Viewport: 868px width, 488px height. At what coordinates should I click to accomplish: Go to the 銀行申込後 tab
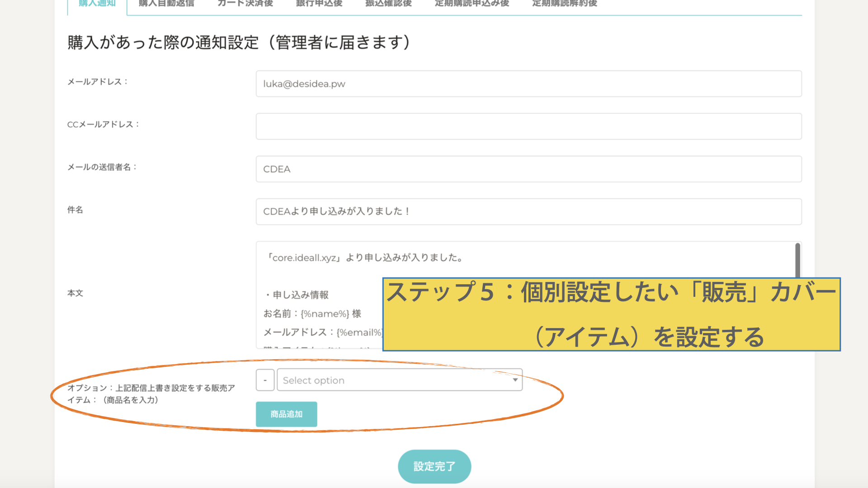[x=319, y=4]
